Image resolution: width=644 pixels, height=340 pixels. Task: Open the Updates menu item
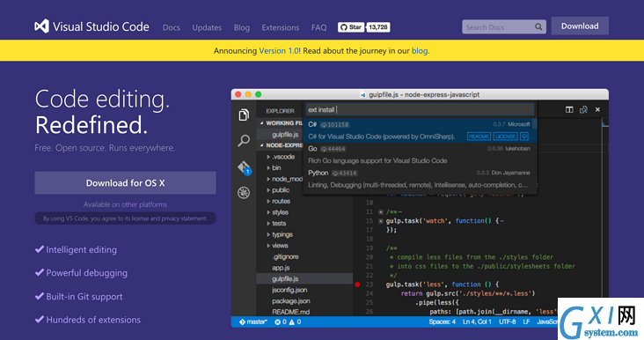tap(207, 27)
